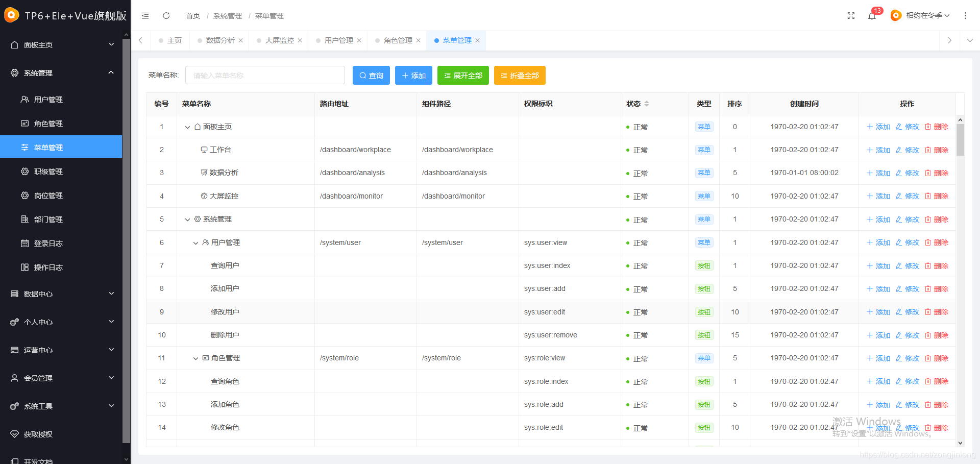
Task: Collapse the 系统管理 tree row in table
Action: pyautogui.click(x=187, y=219)
